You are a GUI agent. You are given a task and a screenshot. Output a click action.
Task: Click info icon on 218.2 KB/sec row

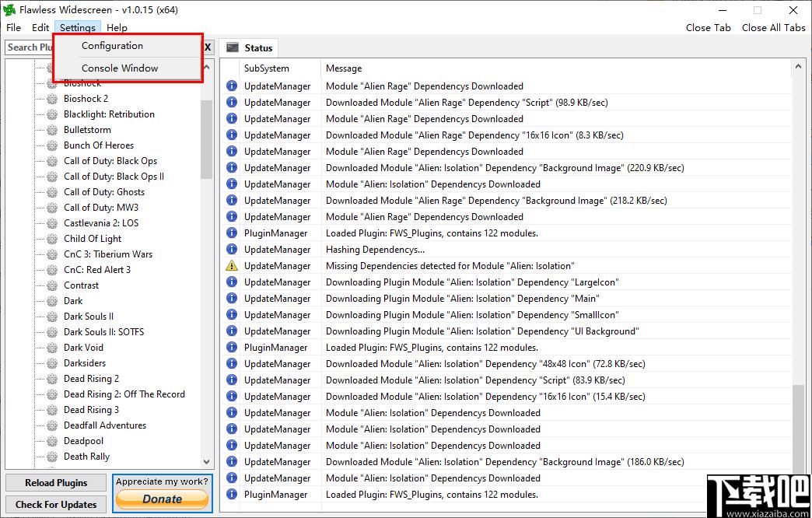click(232, 200)
